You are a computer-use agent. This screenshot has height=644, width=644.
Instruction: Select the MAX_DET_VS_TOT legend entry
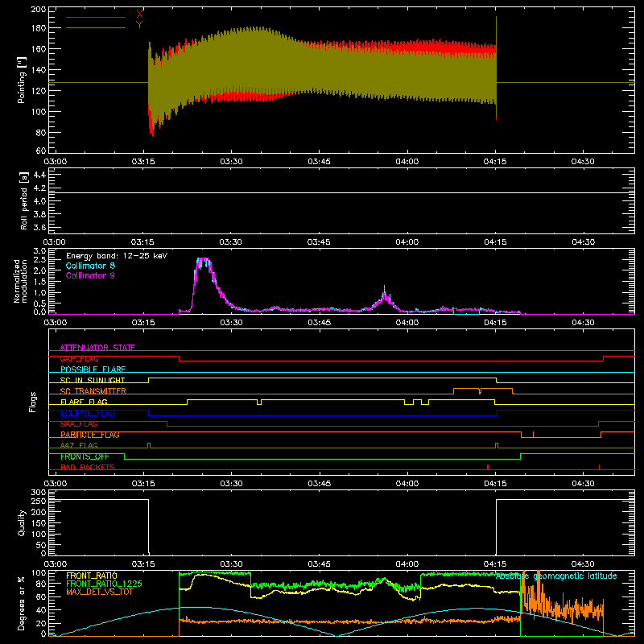100,592
